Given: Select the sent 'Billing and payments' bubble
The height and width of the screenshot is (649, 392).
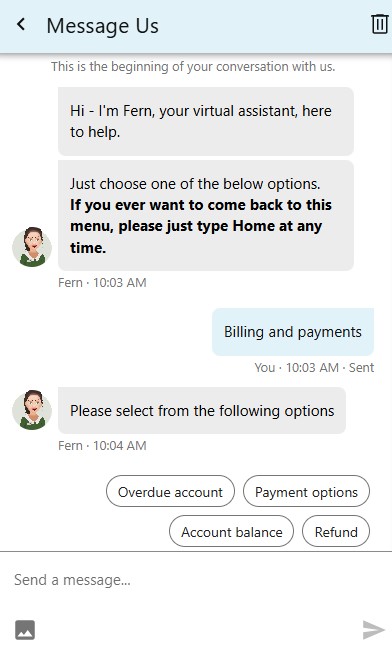Looking at the screenshot, I should pos(293,332).
